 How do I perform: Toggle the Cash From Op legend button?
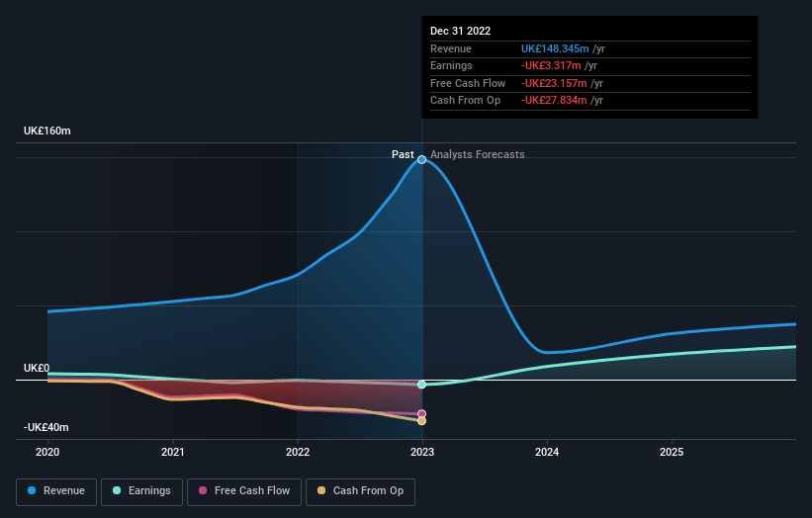pyautogui.click(x=360, y=491)
